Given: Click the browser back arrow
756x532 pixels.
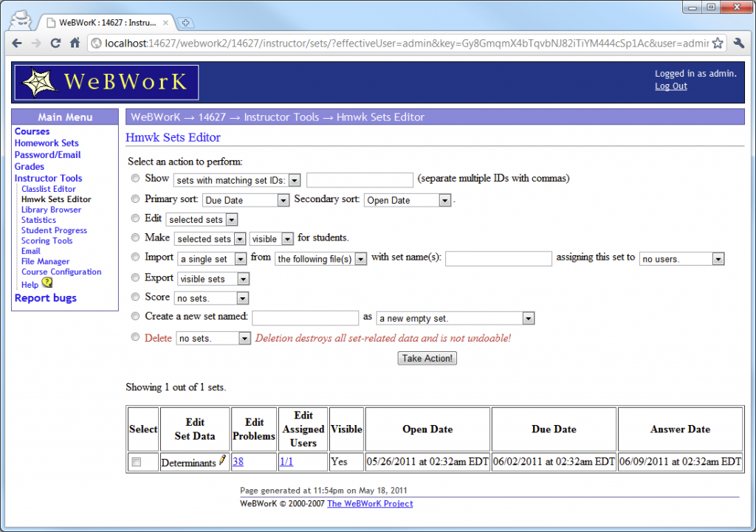Looking at the screenshot, I should point(16,44).
